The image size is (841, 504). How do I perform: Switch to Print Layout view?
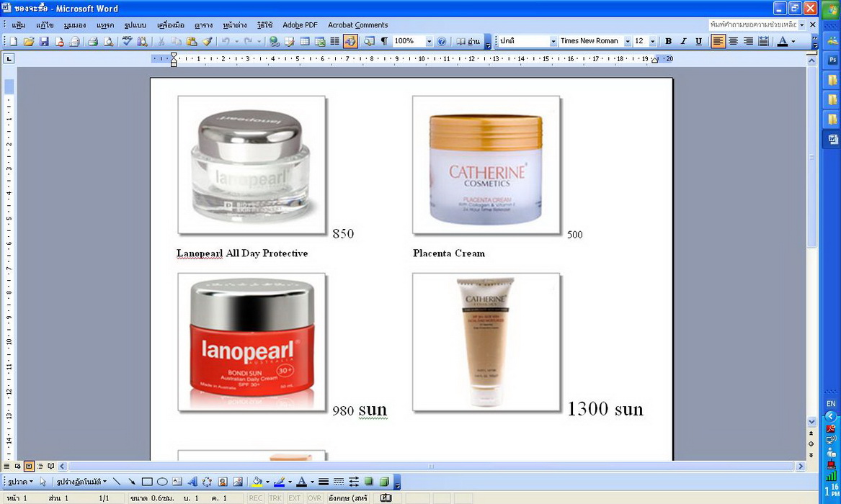tap(29, 466)
